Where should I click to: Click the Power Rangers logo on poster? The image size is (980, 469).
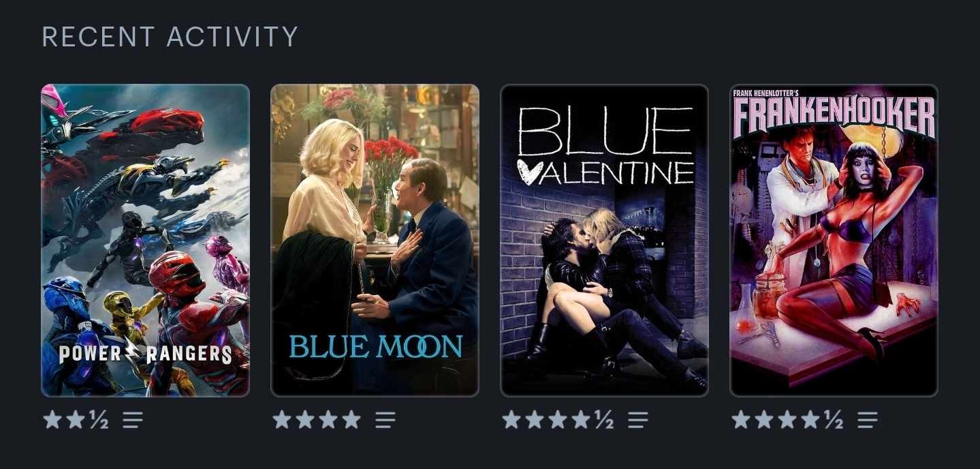(145, 354)
